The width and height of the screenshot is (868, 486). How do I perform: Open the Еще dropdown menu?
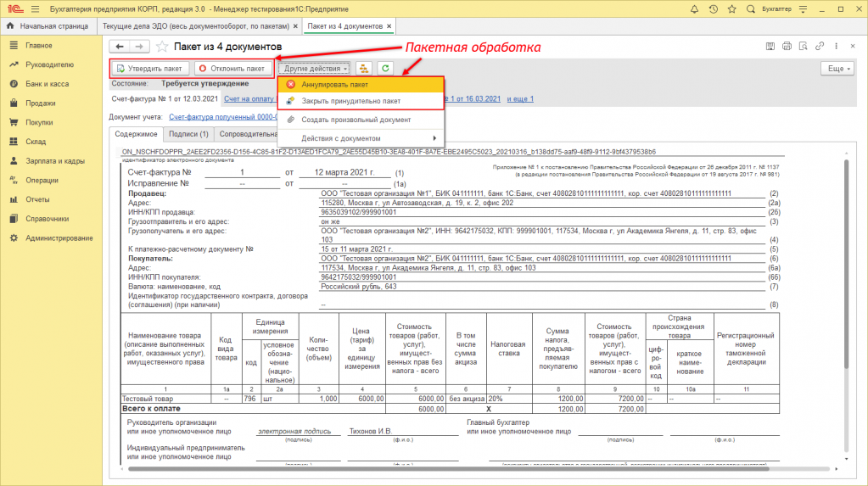(838, 68)
